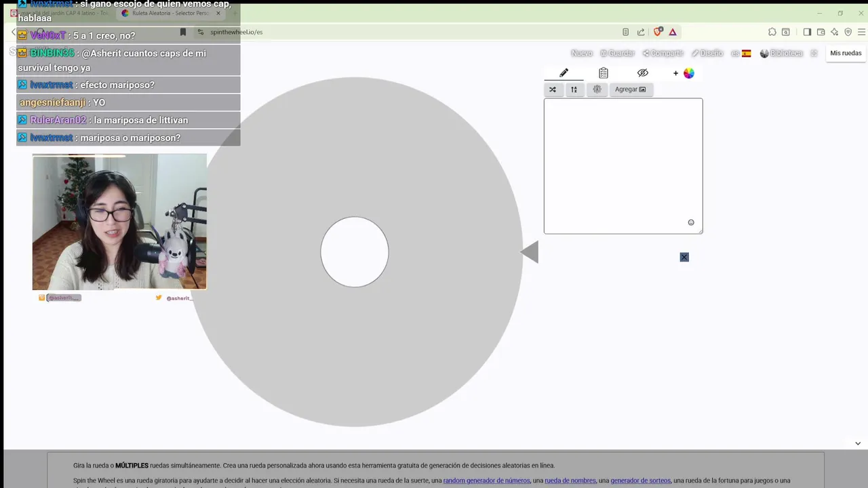Open the clipboard checklist results tab
Image resolution: width=868 pixels, height=488 pixels.
604,73
